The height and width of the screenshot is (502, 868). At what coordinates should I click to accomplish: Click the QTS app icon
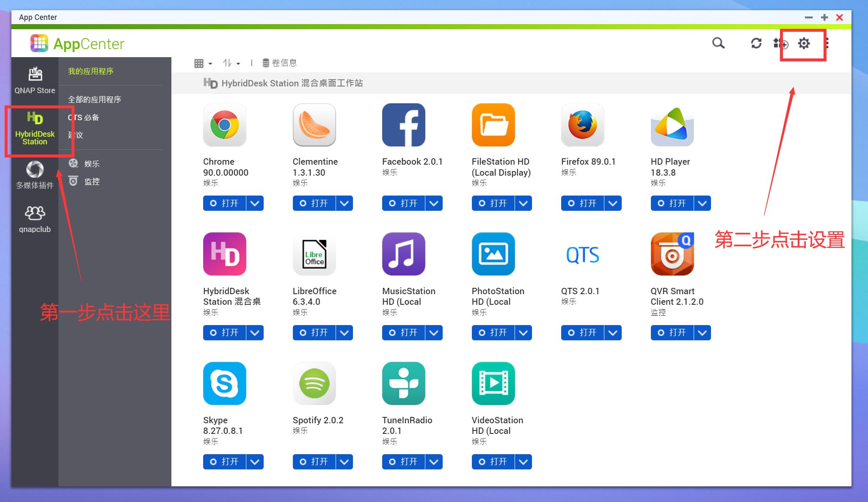583,255
